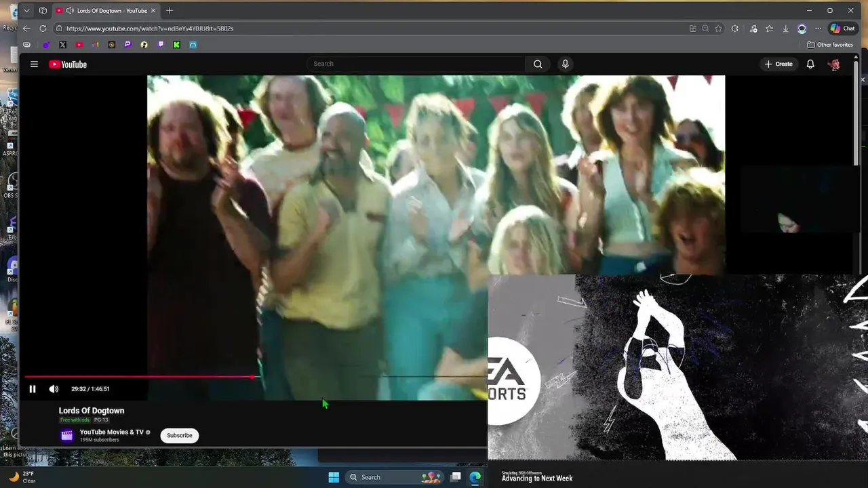Open the Other favorites folder

point(830,45)
